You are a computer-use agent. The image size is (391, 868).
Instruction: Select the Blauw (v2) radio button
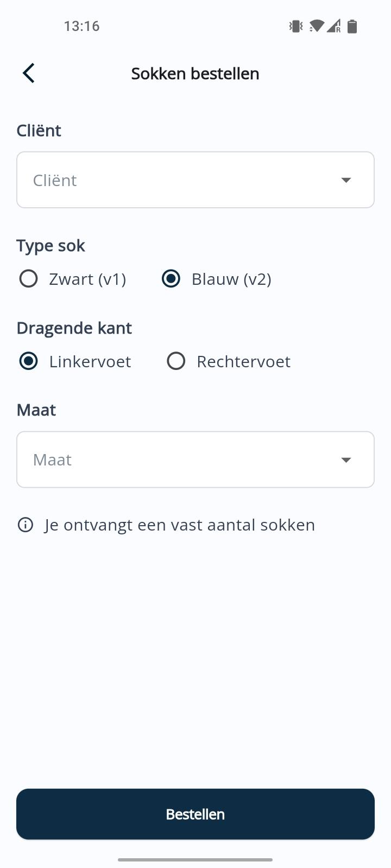[x=171, y=279]
